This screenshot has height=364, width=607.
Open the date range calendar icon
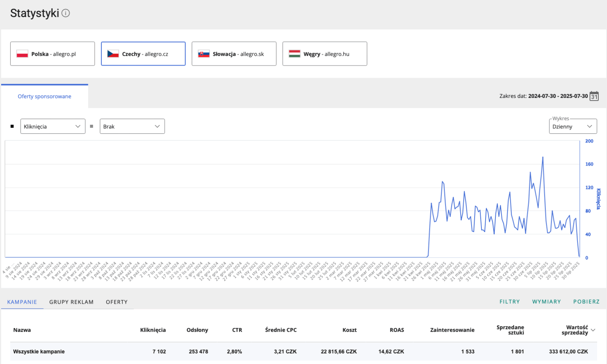pos(594,96)
